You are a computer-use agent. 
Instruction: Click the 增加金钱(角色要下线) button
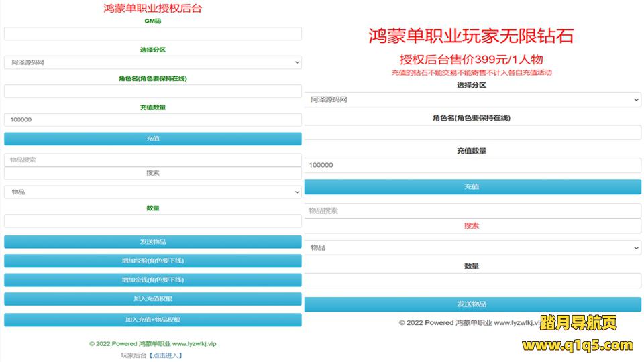pos(152,280)
